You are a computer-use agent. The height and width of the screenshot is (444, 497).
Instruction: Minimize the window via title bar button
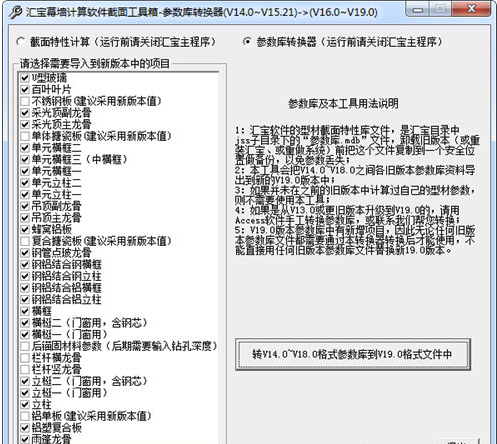pyautogui.click(x=417, y=9)
